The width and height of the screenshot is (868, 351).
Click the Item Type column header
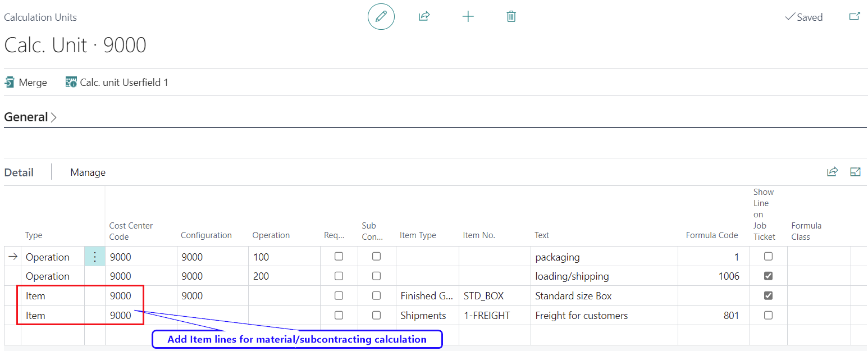click(418, 235)
